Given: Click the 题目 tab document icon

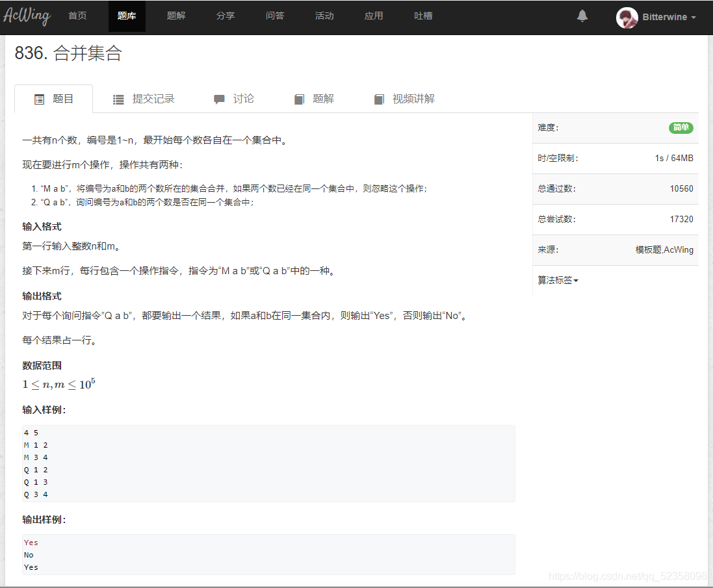Looking at the screenshot, I should (40, 99).
